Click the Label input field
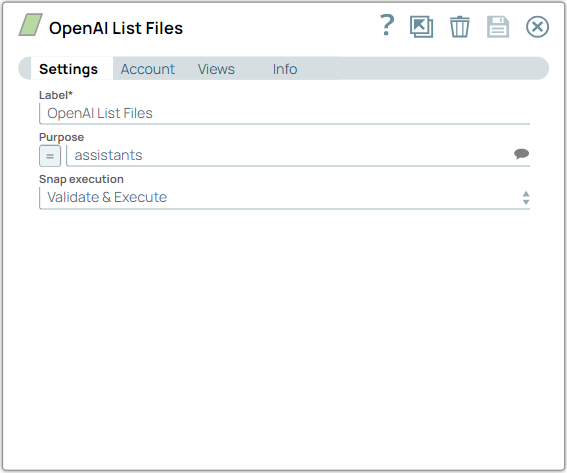The image size is (567, 473). (285, 114)
